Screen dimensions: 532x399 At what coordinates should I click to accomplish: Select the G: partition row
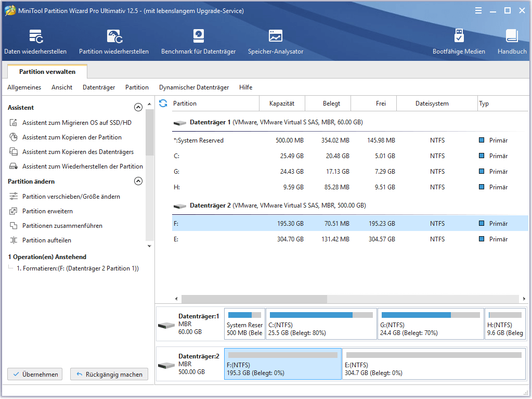tap(350, 171)
